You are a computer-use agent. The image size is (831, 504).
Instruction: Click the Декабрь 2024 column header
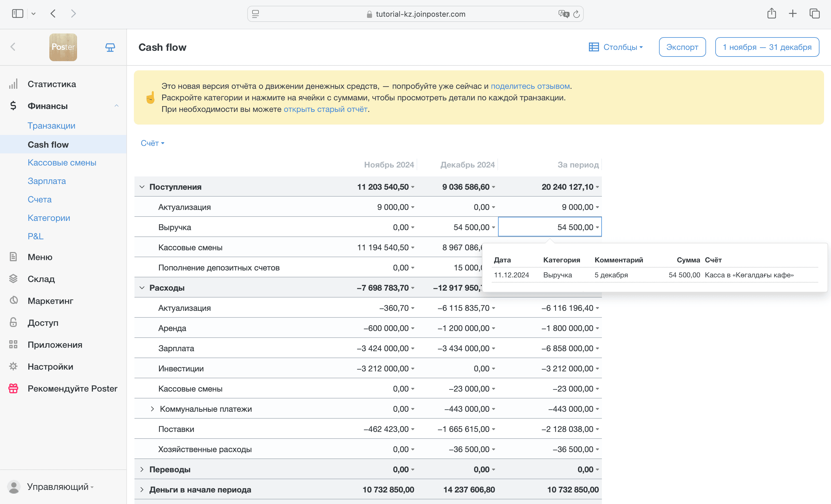point(467,165)
